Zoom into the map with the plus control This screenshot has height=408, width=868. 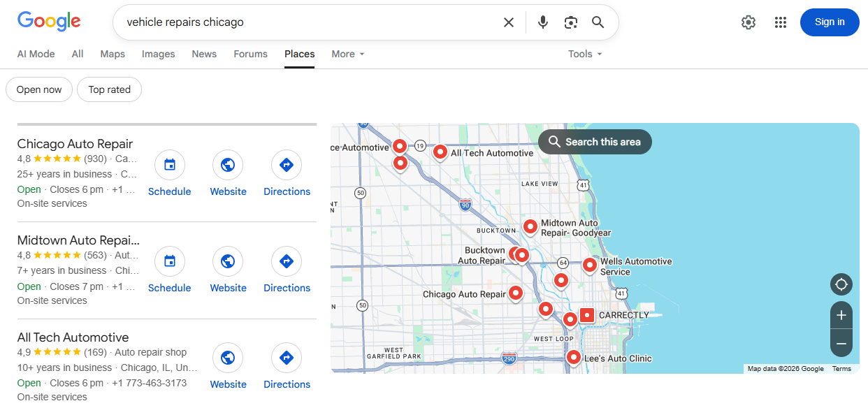(x=841, y=316)
